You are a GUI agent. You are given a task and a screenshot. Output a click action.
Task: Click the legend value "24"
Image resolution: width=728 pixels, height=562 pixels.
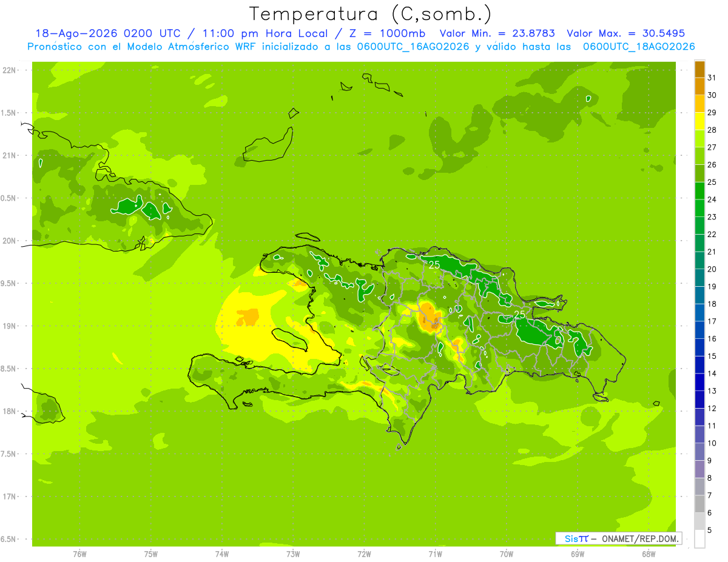[x=712, y=199]
